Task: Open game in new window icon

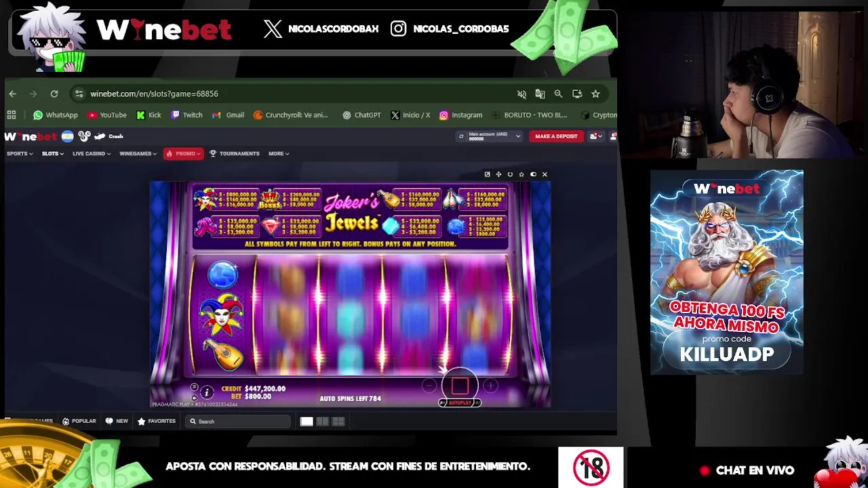Action: tap(487, 175)
